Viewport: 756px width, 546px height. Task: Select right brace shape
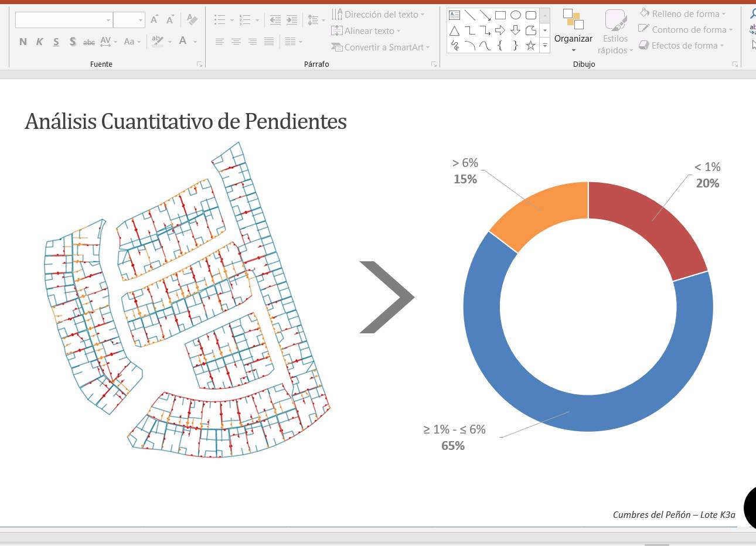(515, 45)
